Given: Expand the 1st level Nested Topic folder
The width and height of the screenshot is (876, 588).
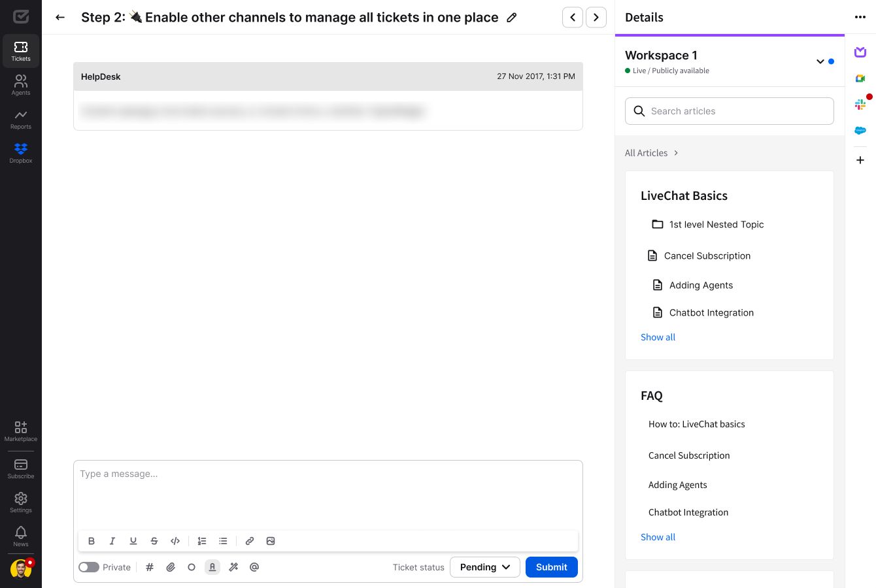Looking at the screenshot, I should [716, 224].
